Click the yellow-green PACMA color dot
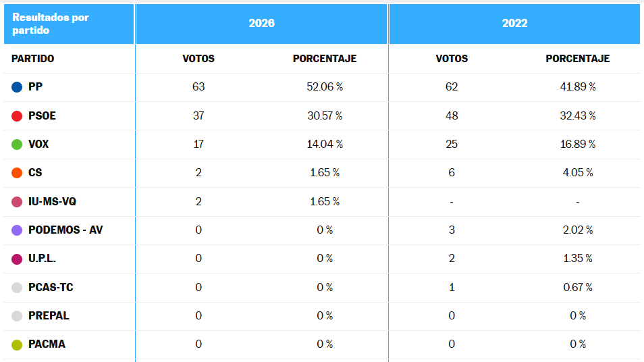This screenshot has height=362, width=644. point(18,344)
